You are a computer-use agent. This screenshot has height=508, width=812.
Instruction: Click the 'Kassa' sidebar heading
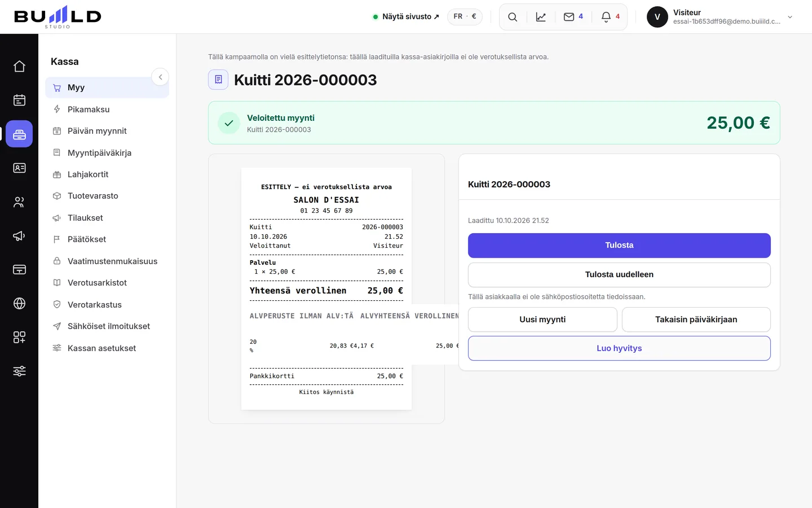pos(65,62)
